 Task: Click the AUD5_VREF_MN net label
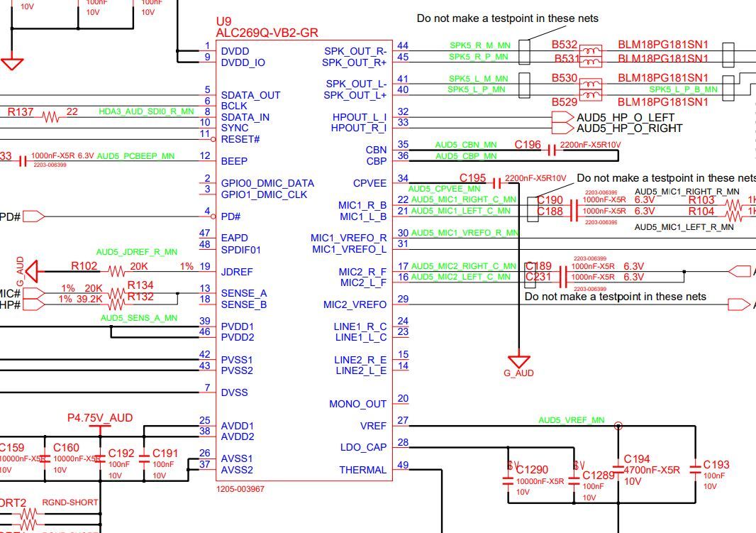[x=571, y=420]
